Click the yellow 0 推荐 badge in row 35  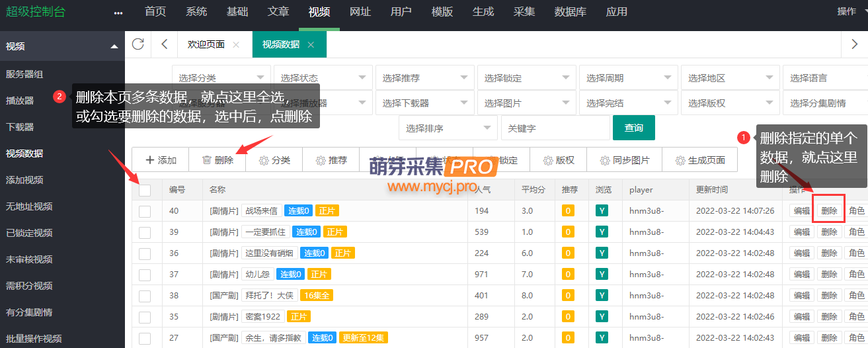[568, 317]
